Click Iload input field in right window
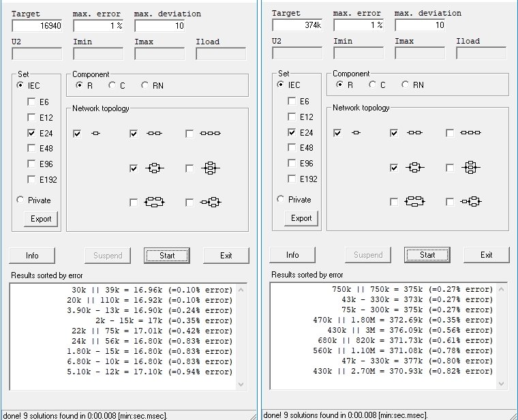The image size is (518, 420). click(481, 53)
